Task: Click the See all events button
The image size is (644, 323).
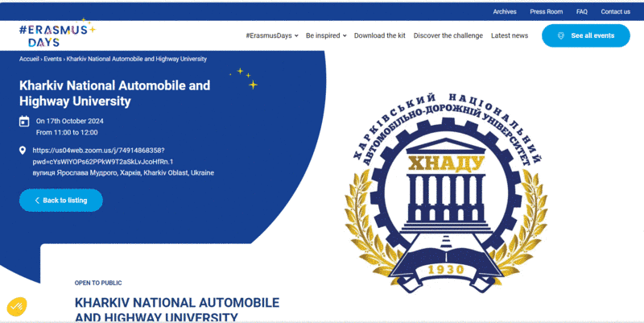Action: pos(586,35)
